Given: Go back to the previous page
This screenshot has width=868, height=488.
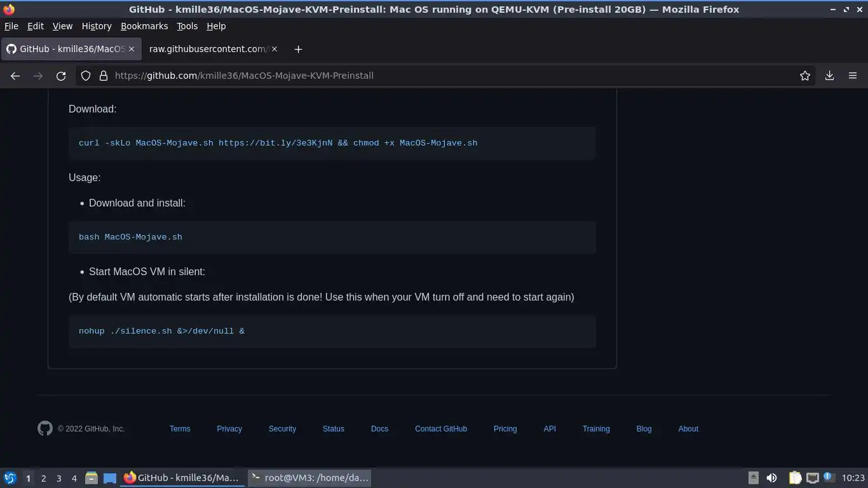Looking at the screenshot, I should 15,76.
